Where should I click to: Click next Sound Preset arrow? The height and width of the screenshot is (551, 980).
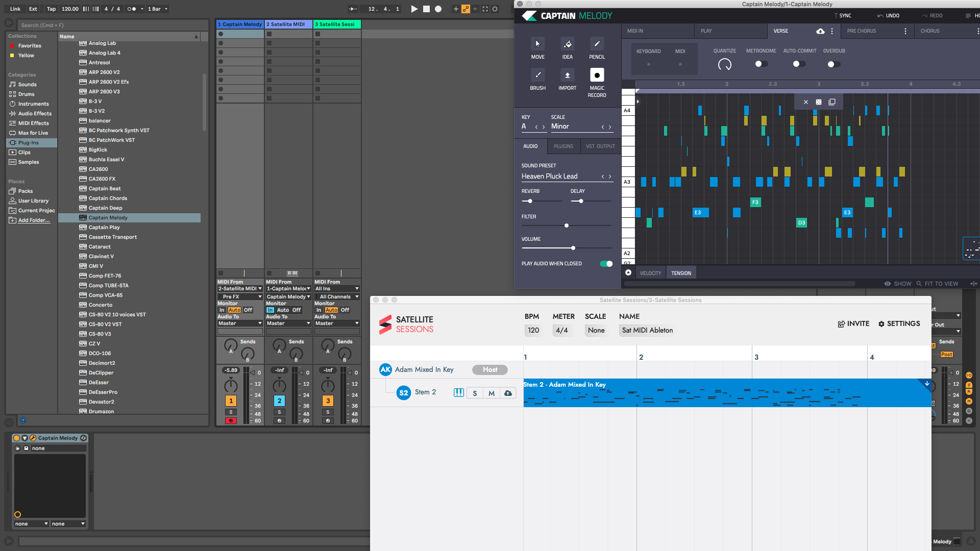(610, 177)
